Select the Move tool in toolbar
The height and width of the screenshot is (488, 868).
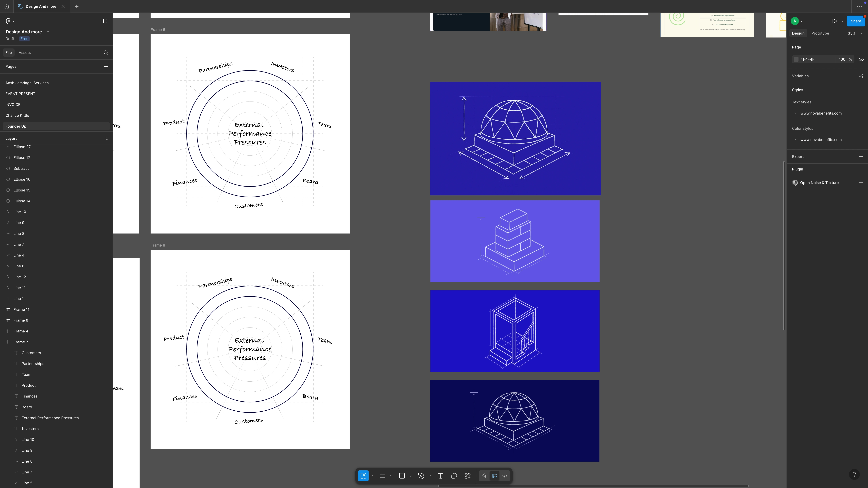click(363, 476)
